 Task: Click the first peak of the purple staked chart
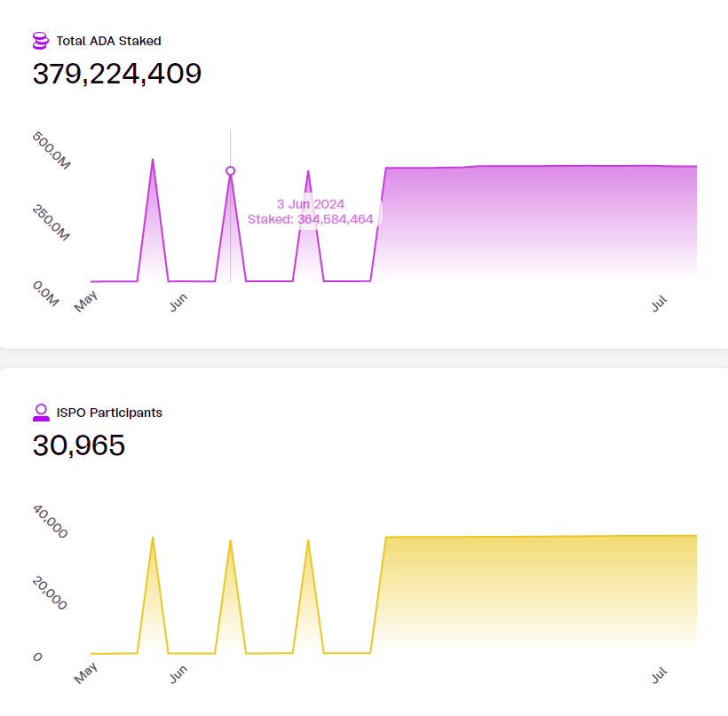click(x=153, y=161)
